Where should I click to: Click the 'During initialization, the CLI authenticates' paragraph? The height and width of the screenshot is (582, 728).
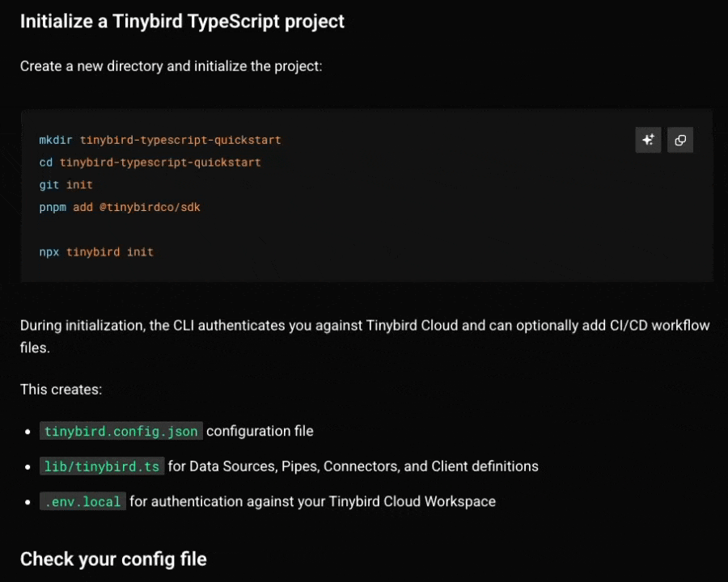point(365,336)
